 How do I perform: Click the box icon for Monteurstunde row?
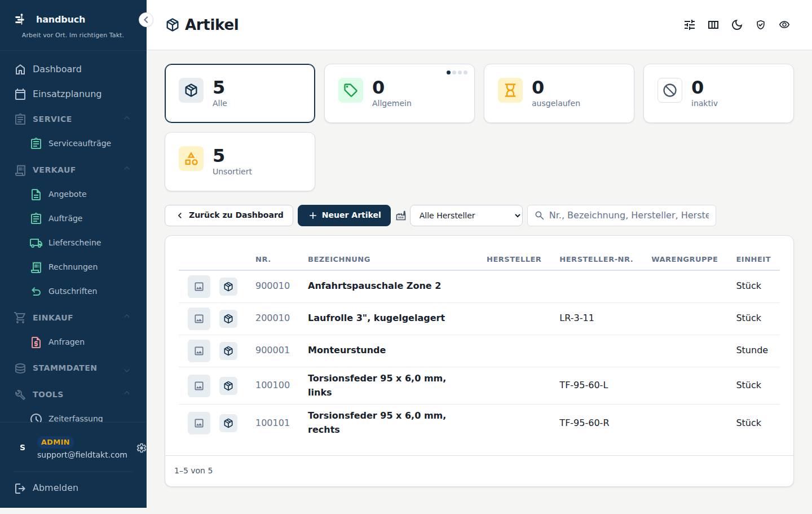(x=228, y=351)
